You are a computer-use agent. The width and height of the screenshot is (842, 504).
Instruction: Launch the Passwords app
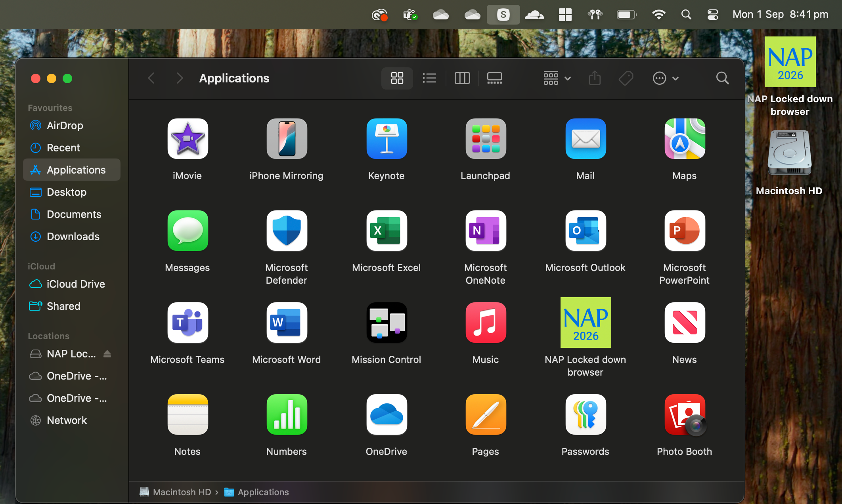point(585,414)
